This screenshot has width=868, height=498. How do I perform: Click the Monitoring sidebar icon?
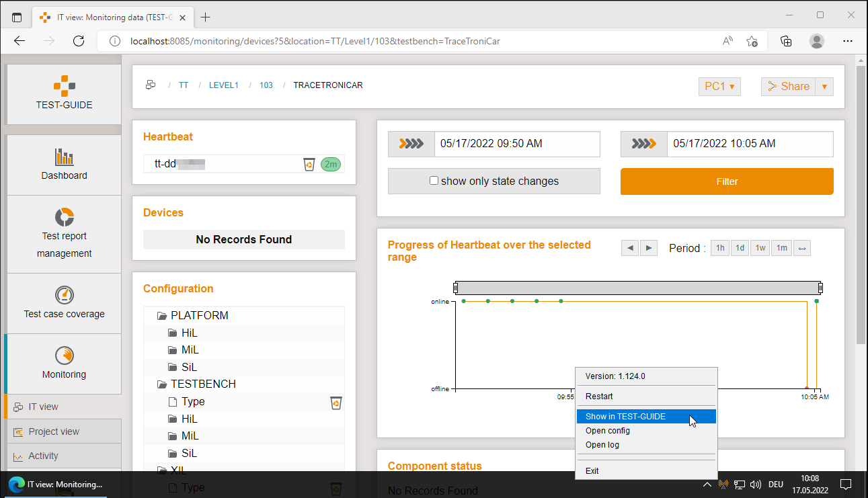[65, 356]
